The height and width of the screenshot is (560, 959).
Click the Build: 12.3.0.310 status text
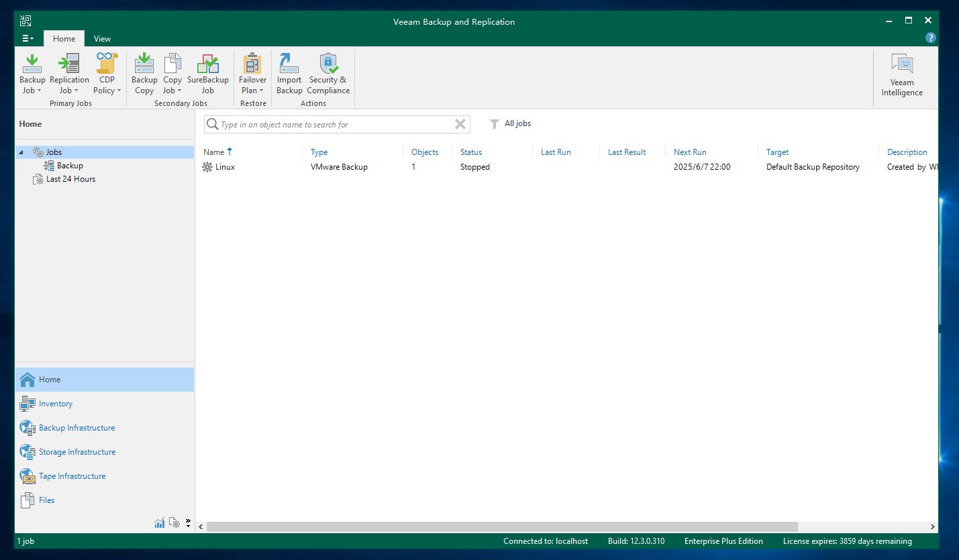click(636, 541)
